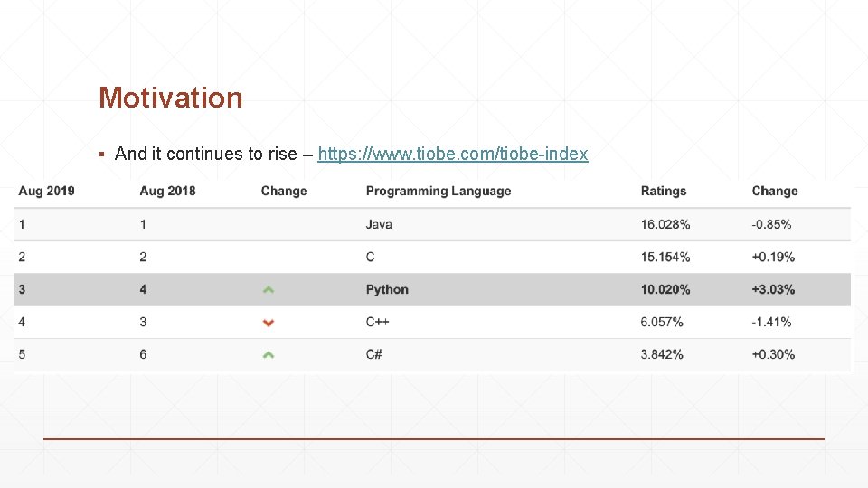Select the -1.41% change value
868x488 pixels.
click(x=771, y=322)
